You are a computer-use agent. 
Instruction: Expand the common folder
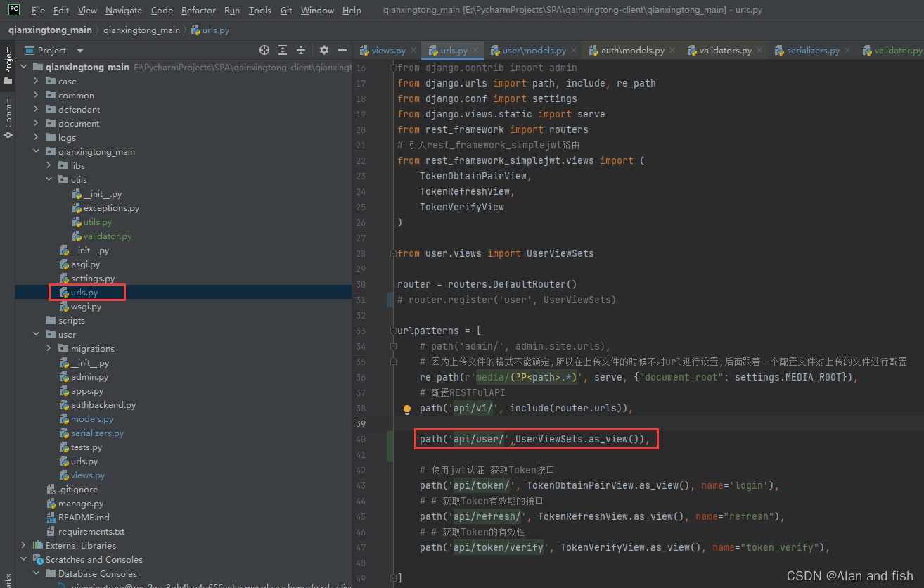click(x=37, y=96)
